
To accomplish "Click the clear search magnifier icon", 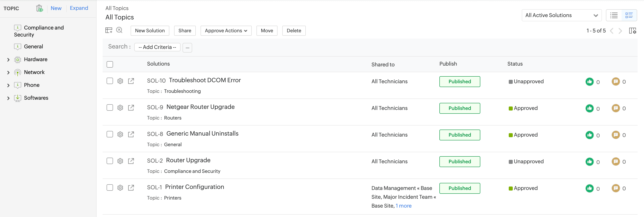I will coord(119,30).
